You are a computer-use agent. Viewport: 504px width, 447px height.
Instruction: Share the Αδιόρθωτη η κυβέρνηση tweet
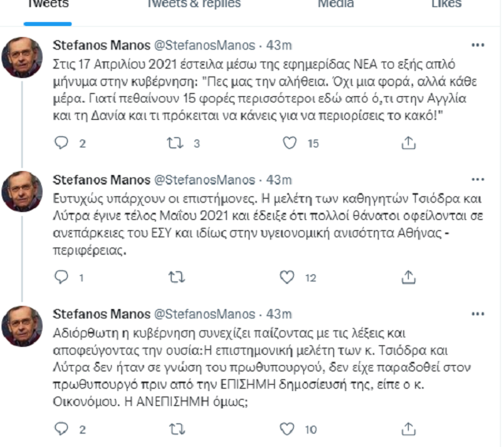[x=408, y=429]
